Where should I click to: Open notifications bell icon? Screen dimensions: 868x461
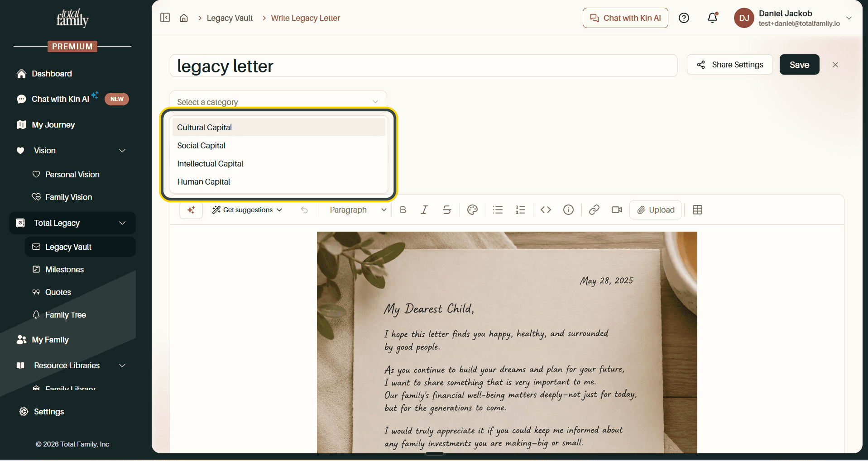(713, 18)
